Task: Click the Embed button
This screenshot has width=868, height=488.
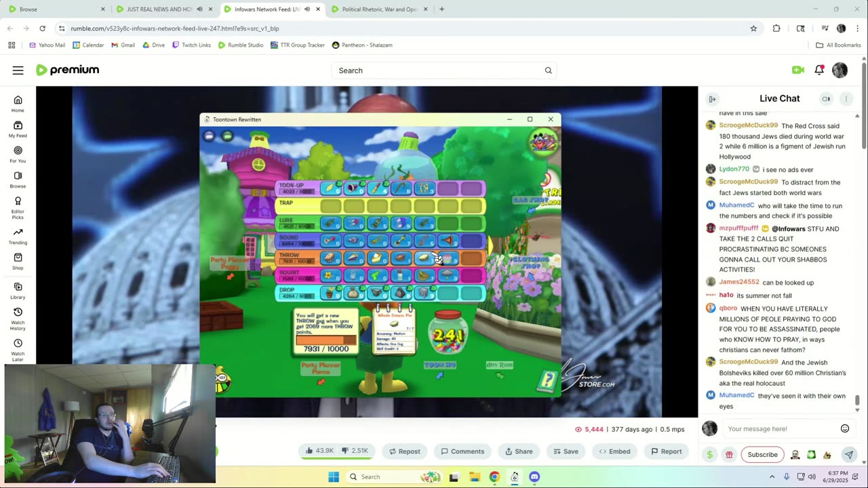Action: 614,451
